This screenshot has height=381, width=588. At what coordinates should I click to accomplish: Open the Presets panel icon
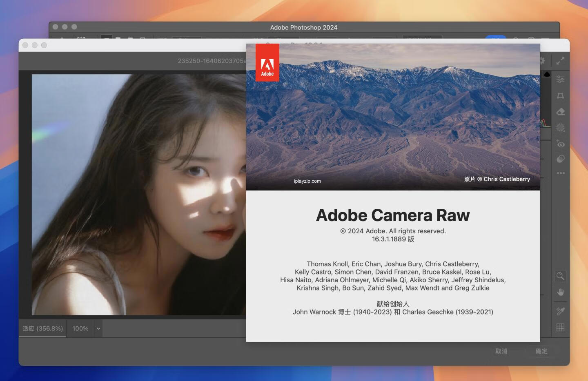561,159
